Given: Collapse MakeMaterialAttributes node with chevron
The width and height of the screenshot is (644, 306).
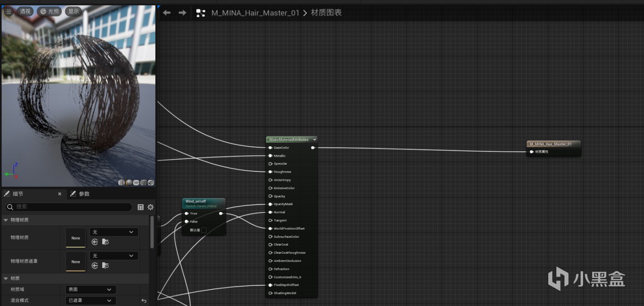Looking at the screenshot, I should [x=314, y=140].
